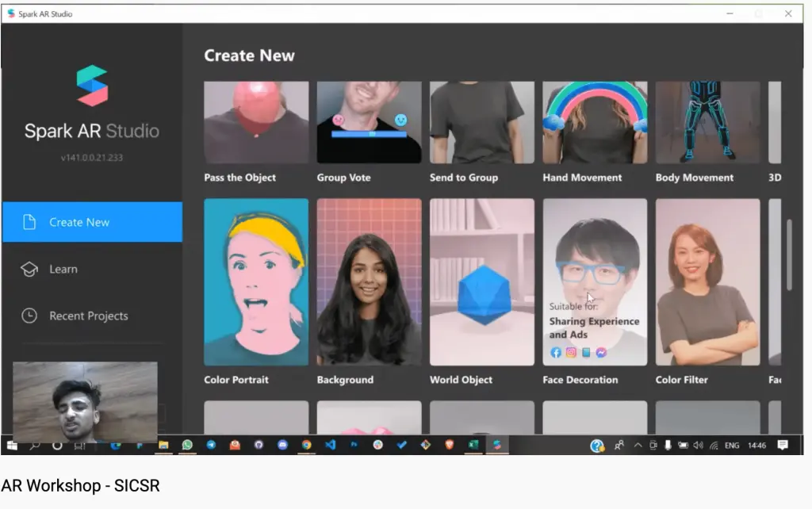Open Visual Studio Code from the taskbar
The height and width of the screenshot is (509, 812).
coord(331,445)
